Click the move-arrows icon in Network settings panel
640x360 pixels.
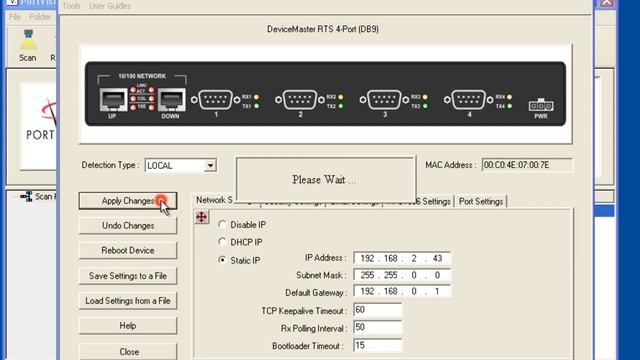202,217
